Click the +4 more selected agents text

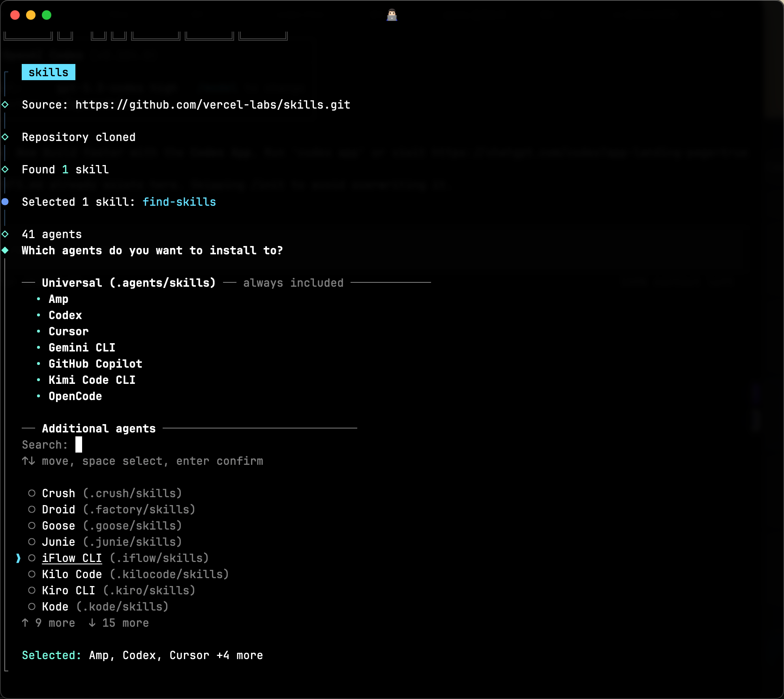240,655
